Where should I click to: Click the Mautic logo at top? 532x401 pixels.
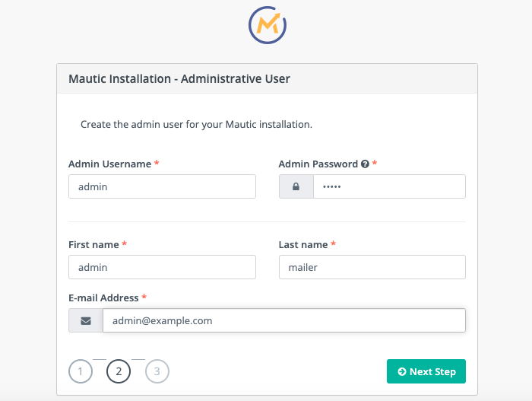click(x=267, y=25)
